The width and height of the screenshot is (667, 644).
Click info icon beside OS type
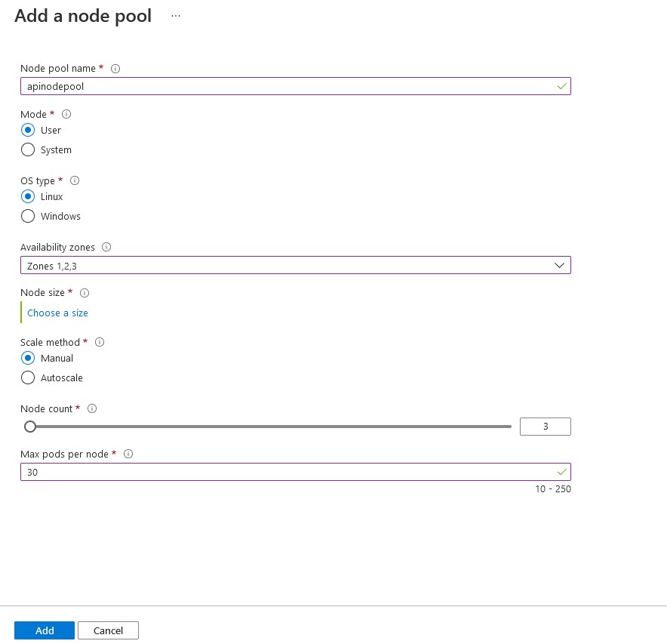tap(75, 181)
